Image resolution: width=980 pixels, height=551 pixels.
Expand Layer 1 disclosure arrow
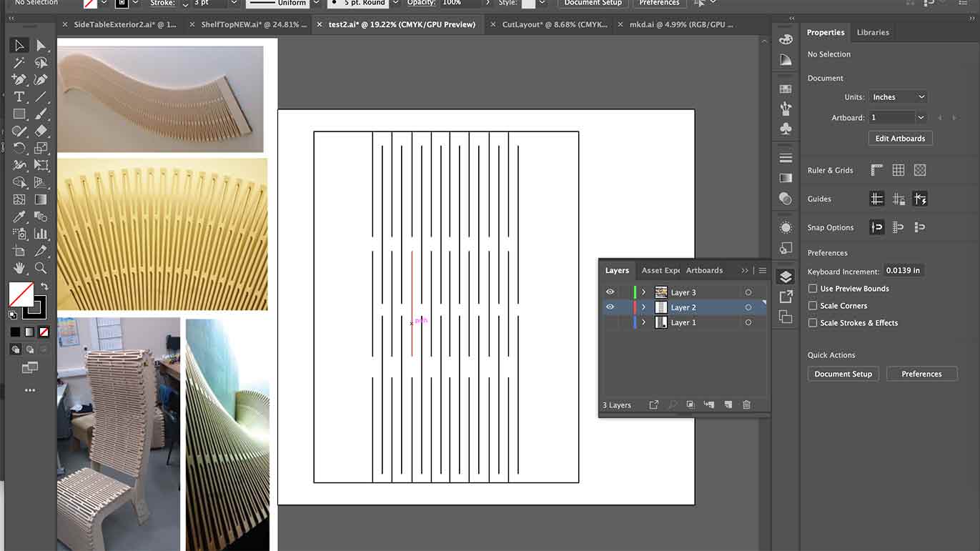point(643,323)
